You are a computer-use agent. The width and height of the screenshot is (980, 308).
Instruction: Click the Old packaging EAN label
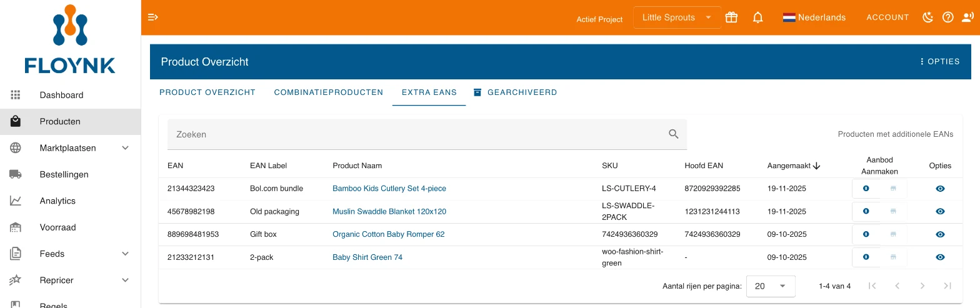(274, 211)
